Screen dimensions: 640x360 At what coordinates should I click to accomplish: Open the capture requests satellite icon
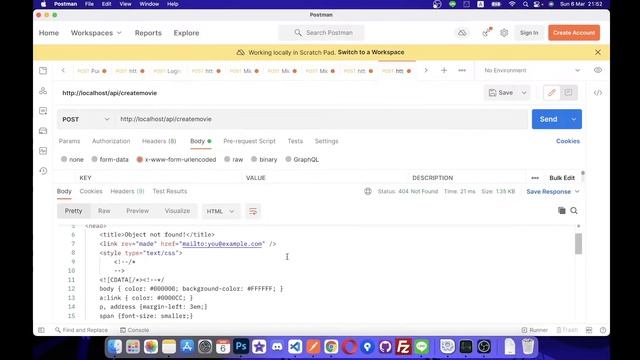click(x=486, y=33)
